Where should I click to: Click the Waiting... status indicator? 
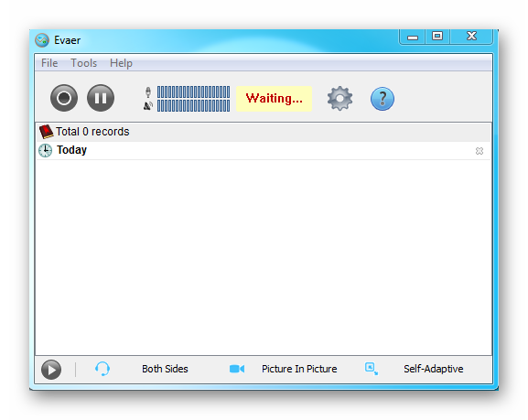(x=275, y=99)
